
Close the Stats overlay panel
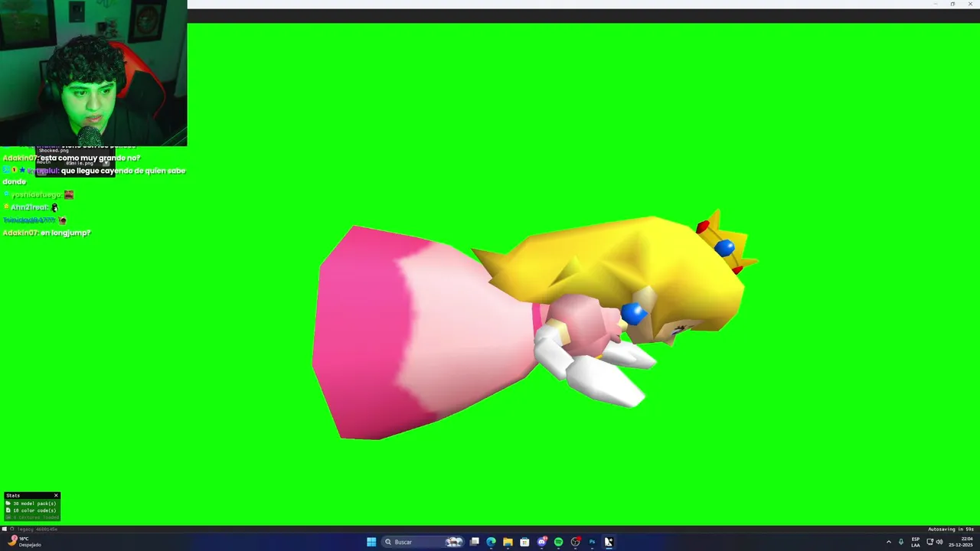pyautogui.click(x=56, y=496)
